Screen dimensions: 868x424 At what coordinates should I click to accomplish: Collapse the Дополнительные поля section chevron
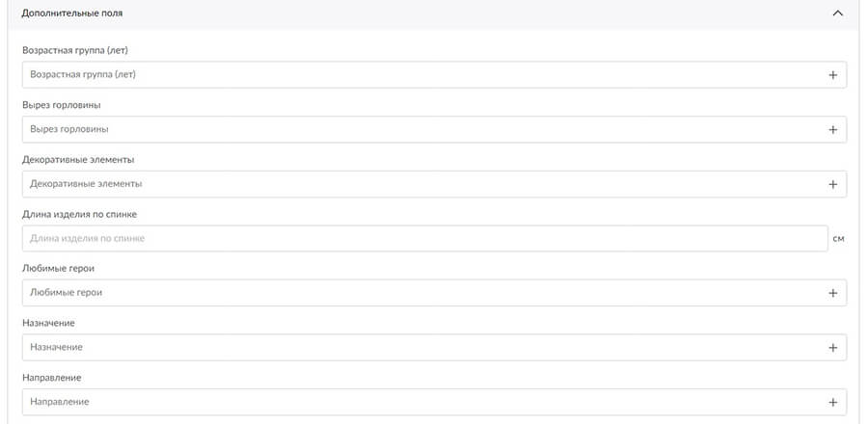[x=837, y=13]
